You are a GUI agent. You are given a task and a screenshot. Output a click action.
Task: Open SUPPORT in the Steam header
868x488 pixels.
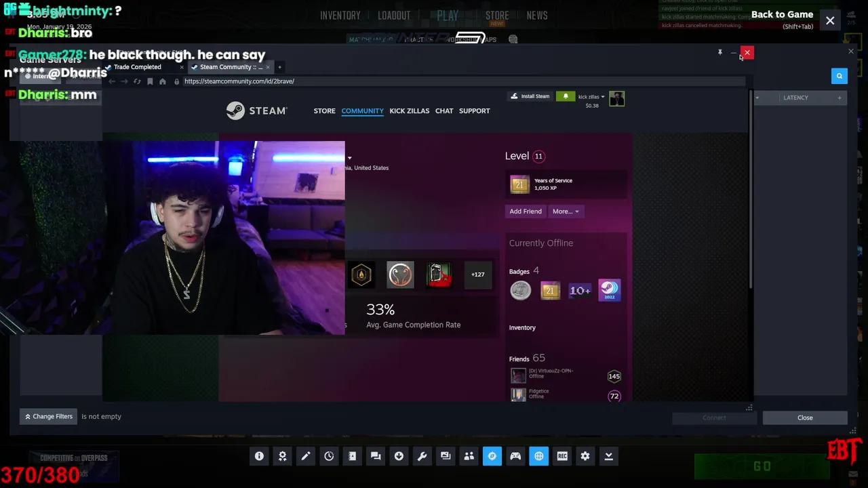[x=474, y=111]
